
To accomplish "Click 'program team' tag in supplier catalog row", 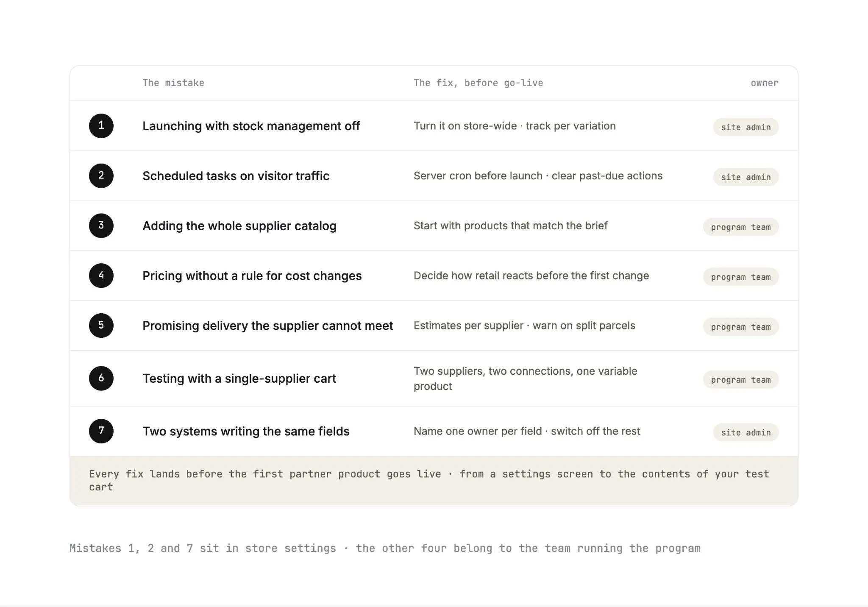I will click(741, 227).
